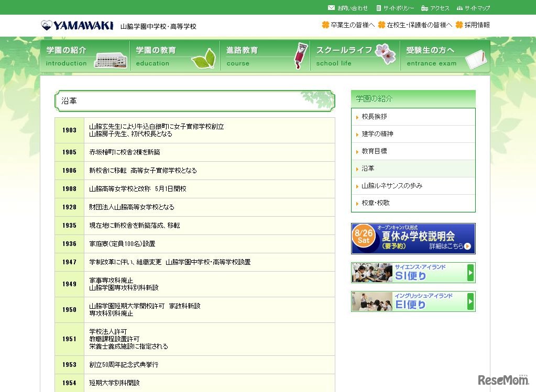
Task: Open 山脇ルネサンスの歩み sidebar link
Action: 391,186
